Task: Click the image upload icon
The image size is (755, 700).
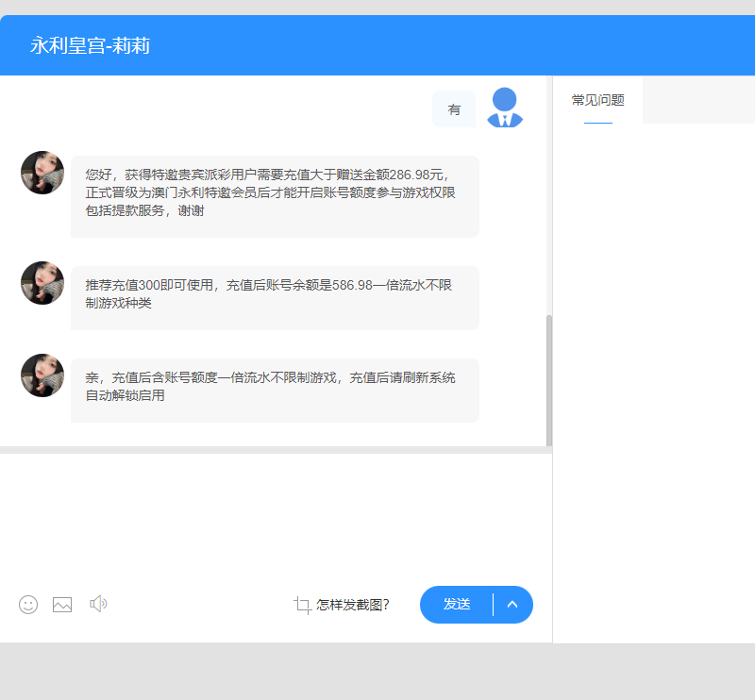Action: (62, 605)
